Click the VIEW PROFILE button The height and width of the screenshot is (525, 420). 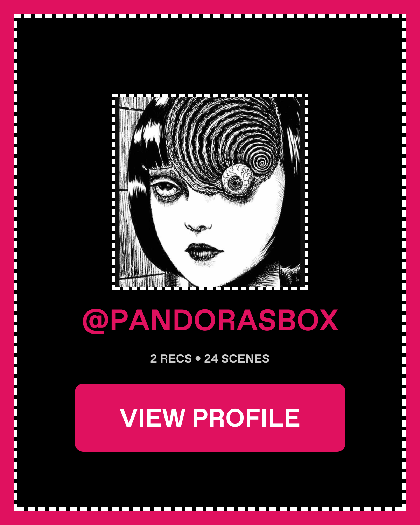click(x=210, y=418)
